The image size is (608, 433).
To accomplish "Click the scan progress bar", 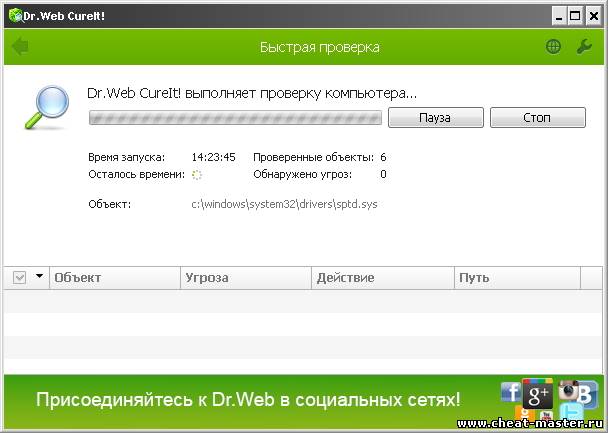I will (235, 117).
